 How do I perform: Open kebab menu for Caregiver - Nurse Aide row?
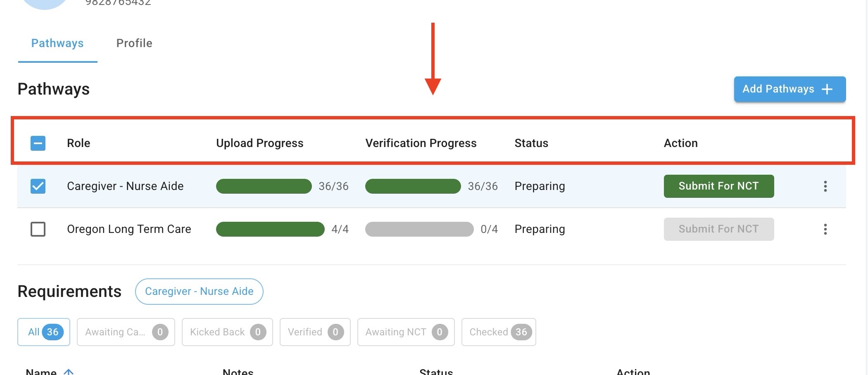pos(825,186)
